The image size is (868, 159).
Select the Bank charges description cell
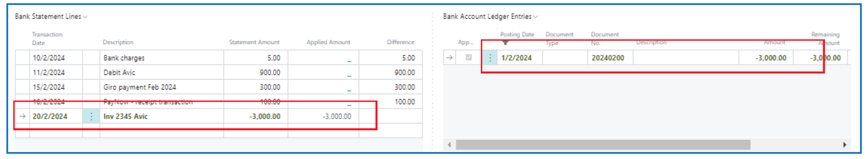pyautogui.click(x=124, y=58)
